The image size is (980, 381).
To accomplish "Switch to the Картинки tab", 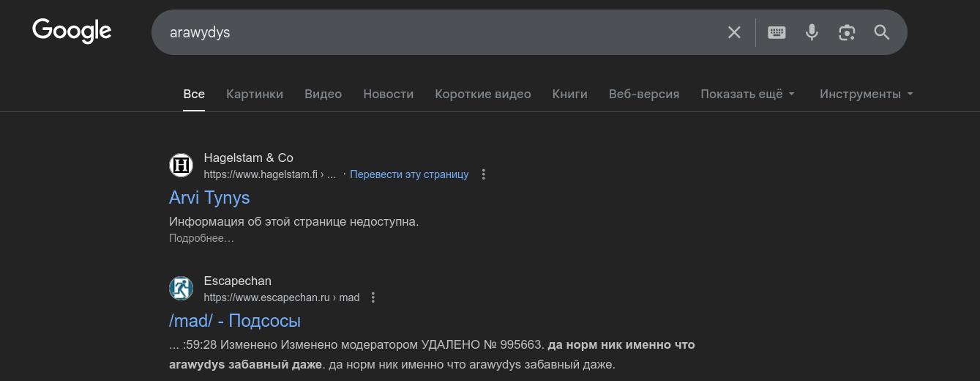I will coord(255,94).
